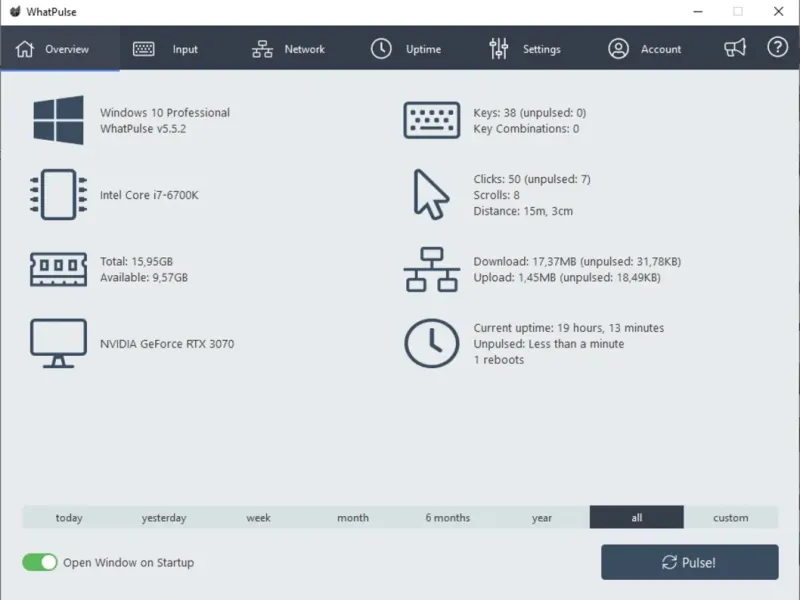This screenshot has width=800, height=600.
Task: Click the Pulse! button
Action: (690, 562)
